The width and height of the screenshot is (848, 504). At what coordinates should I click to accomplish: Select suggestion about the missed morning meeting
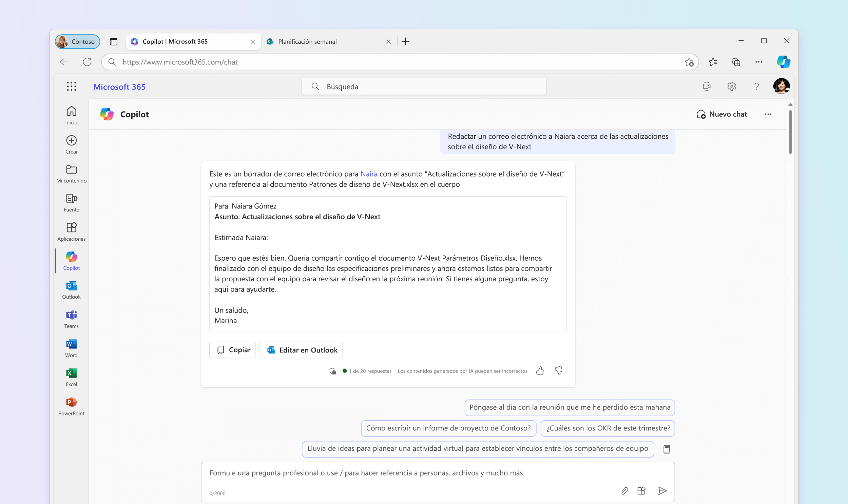tap(569, 407)
